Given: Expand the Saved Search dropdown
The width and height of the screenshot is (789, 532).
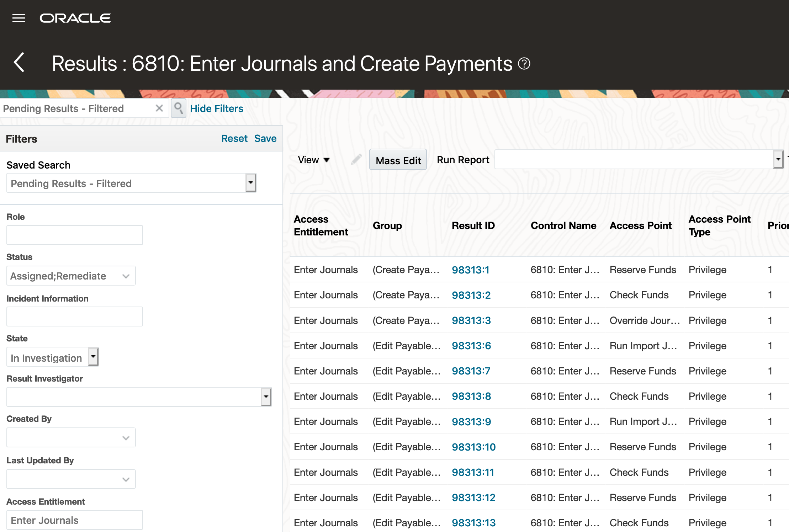Looking at the screenshot, I should pyautogui.click(x=251, y=183).
